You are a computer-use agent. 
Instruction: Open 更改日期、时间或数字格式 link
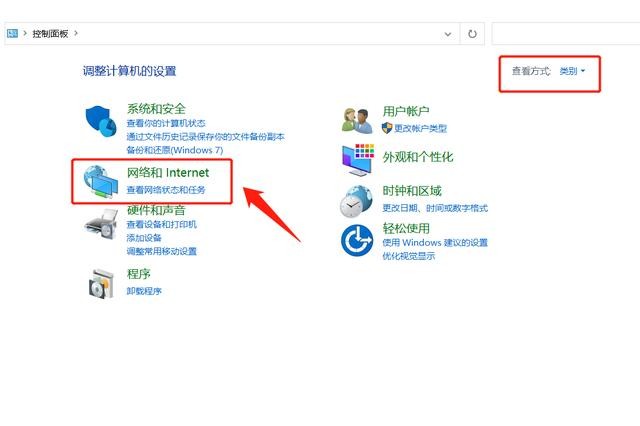click(x=435, y=208)
